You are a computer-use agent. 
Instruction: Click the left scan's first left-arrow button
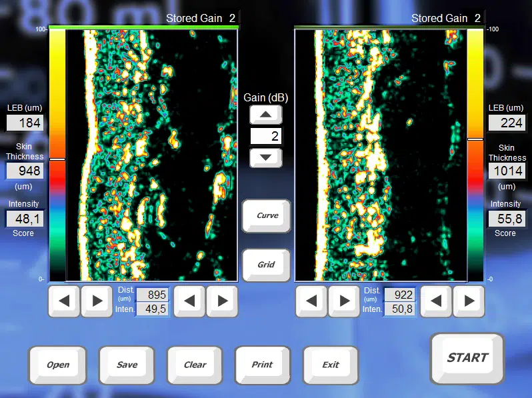coord(64,301)
